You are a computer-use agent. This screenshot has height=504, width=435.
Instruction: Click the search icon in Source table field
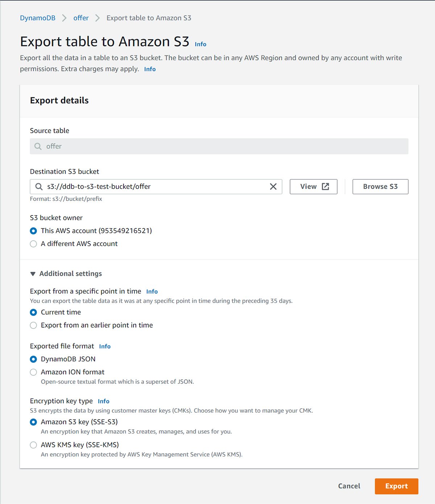coord(38,146)
